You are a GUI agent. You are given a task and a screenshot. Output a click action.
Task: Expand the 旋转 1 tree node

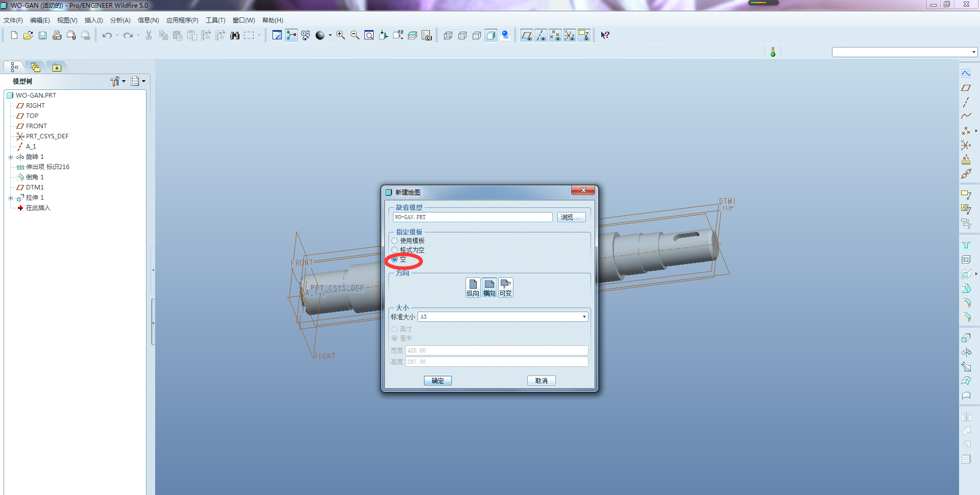click(x=11, y=157)
